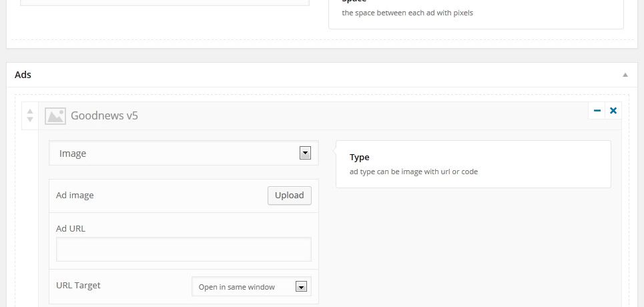The image size is (644, 307).
Task: Click the ad type description text
Action: (x=414, y=172)
